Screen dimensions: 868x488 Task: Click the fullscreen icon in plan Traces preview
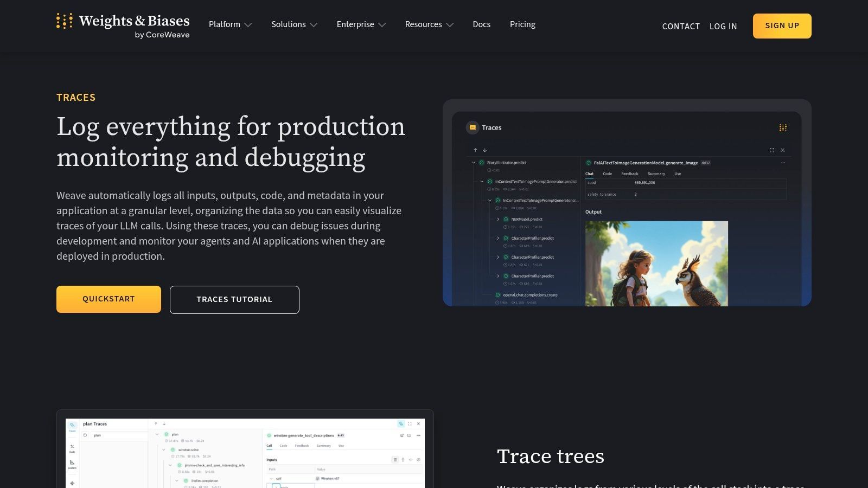[x=410, y=423]
